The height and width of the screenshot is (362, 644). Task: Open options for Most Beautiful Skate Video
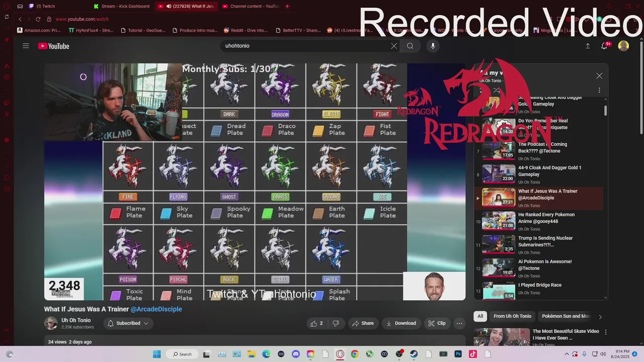606,332
